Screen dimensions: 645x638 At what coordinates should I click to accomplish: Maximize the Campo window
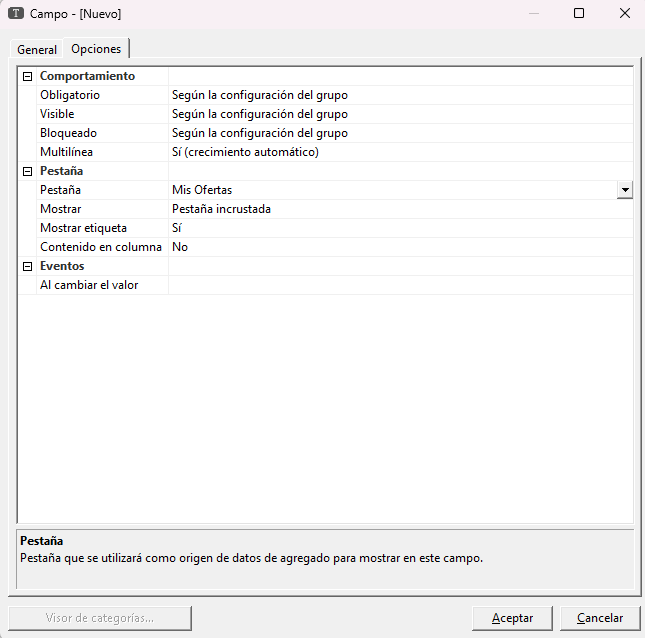pyautogui.click(x=579, y=14)
